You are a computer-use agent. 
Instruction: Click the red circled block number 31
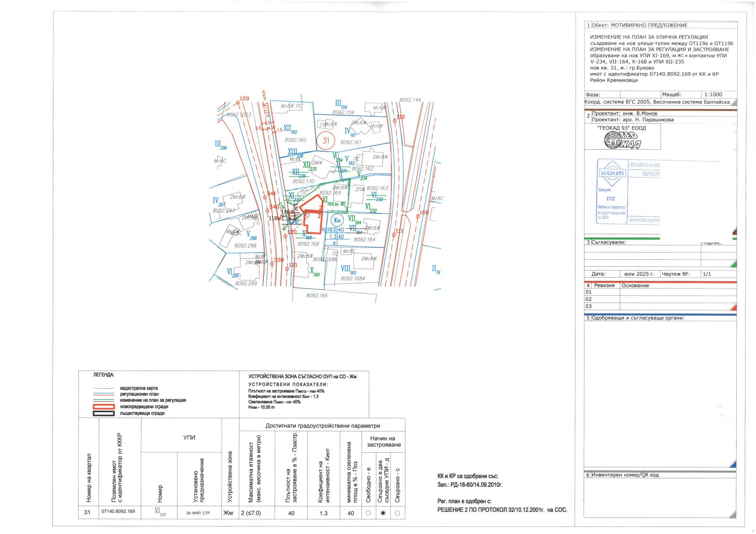326,140
